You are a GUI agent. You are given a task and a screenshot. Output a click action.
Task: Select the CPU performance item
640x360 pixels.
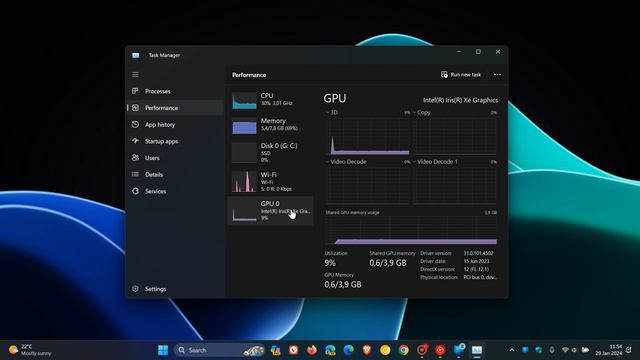coord(271,100)
